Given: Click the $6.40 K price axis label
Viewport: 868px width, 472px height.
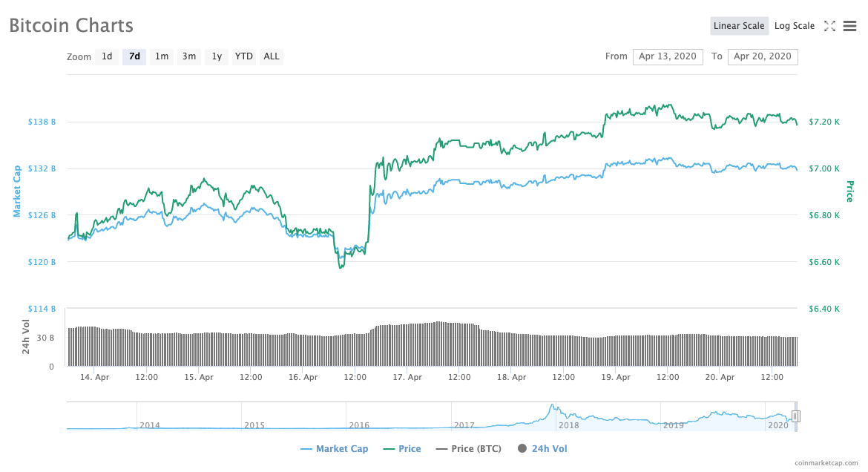Looking at the screenshot, I should tap(824, 309).
